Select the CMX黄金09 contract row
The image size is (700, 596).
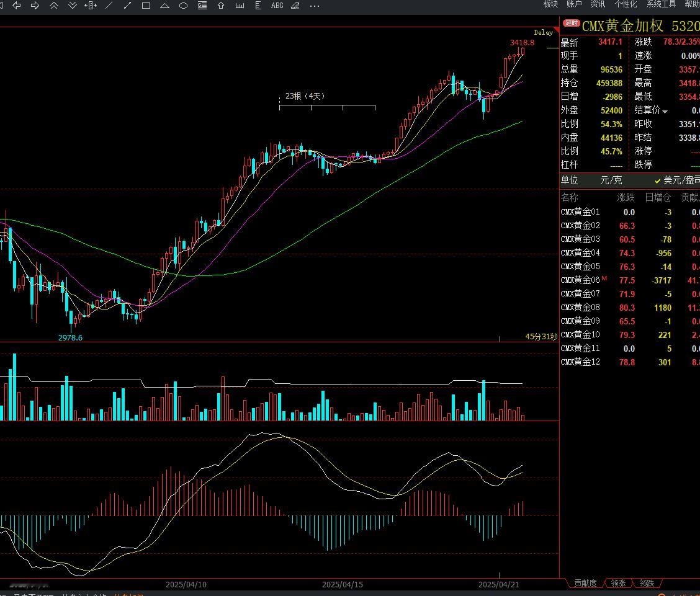point(630,321)
